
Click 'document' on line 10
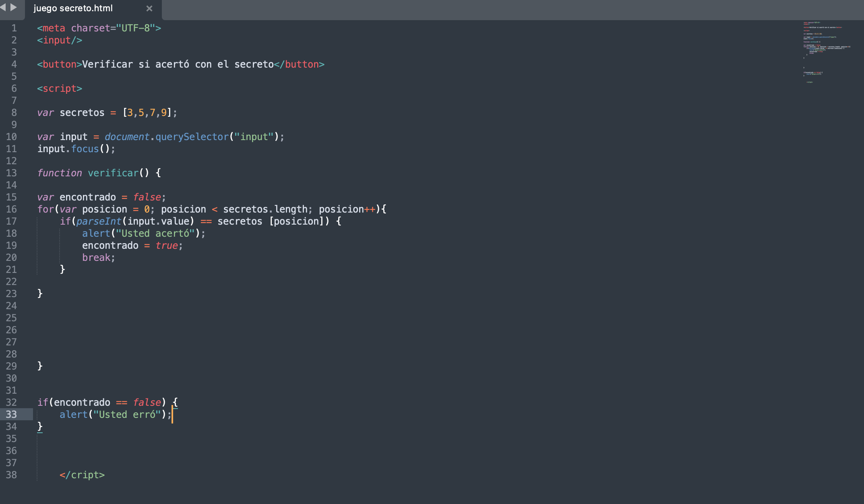point(127,137)
